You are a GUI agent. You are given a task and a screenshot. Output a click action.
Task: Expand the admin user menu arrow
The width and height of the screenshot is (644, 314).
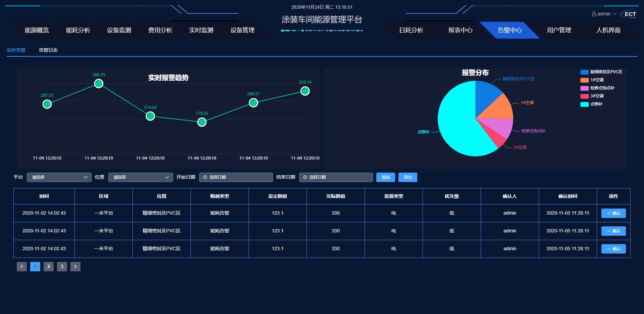point(614,14)
